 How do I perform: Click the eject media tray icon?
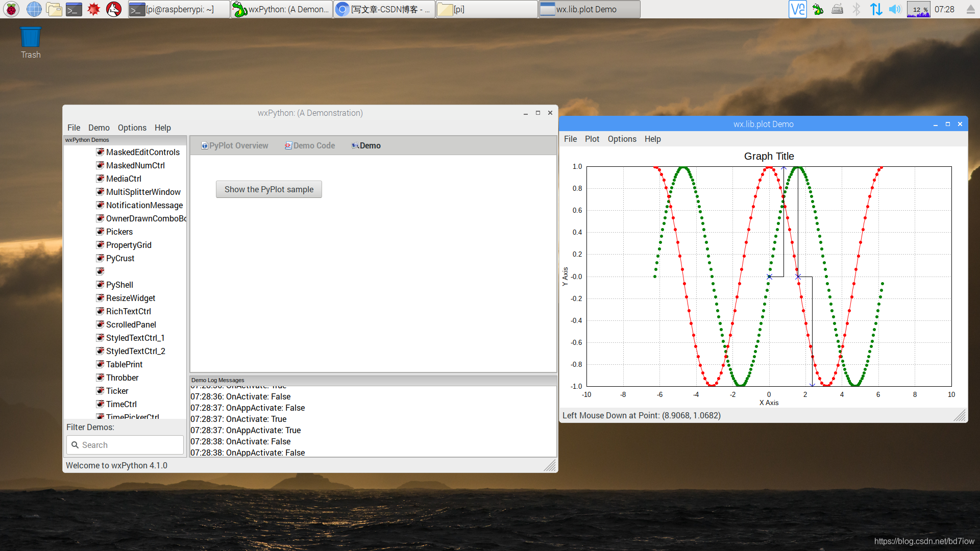(x=970, y=9)
